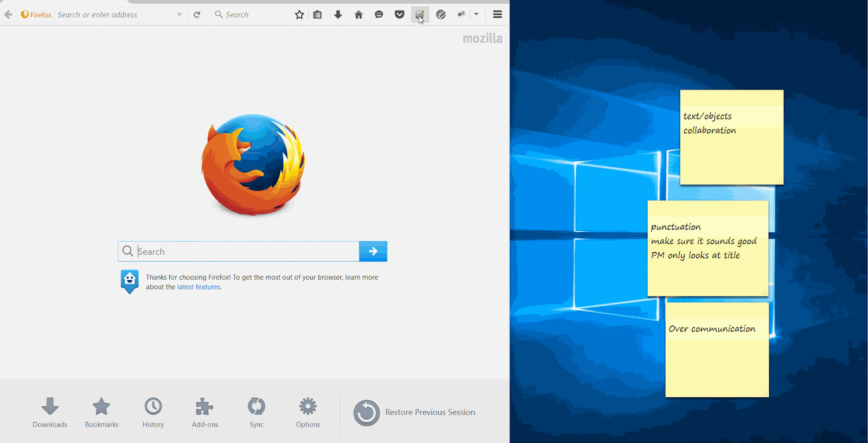Save page to Pocket

pos(399,15)
